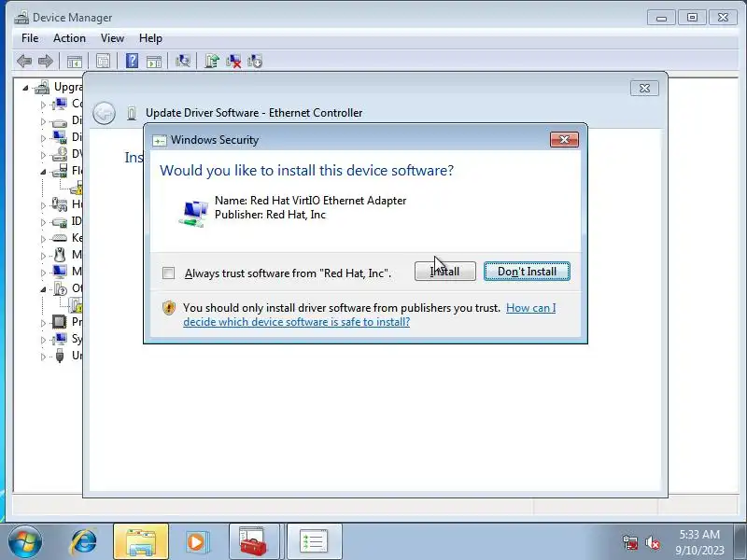Click the Install button
Viewport: 747px width, 560px height.
pos(445,272)
